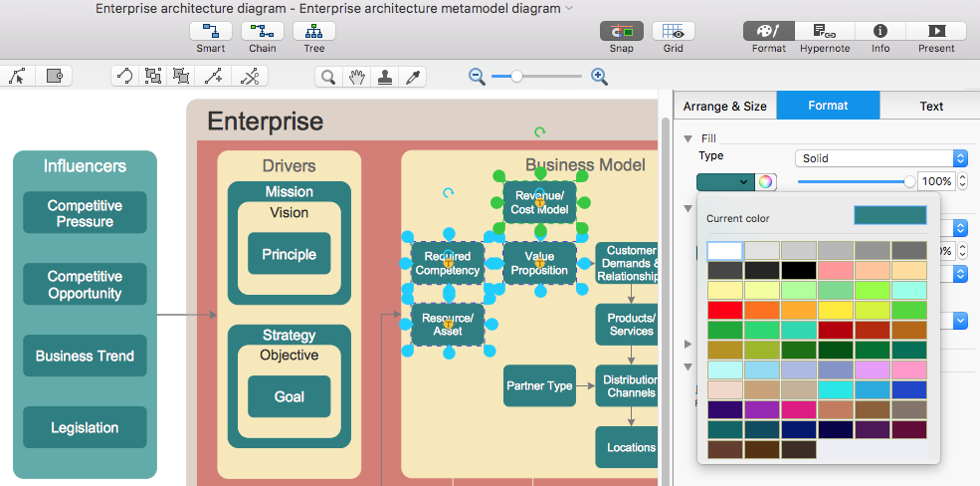
Task: Select the stamp clone tool
Action: pyautogui.click(x=384, y=77)
